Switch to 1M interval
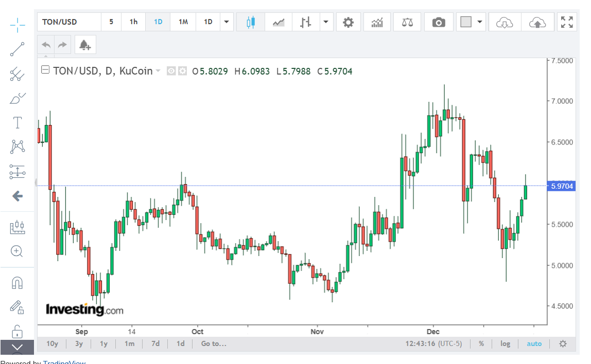The image size is (591, 364). point(183,22)
